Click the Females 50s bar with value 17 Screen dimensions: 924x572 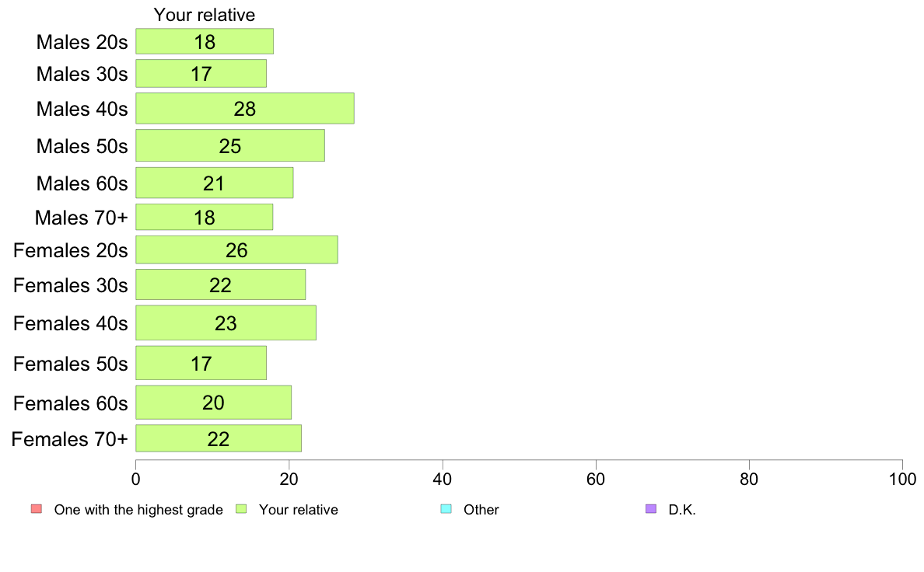[201, 363]
